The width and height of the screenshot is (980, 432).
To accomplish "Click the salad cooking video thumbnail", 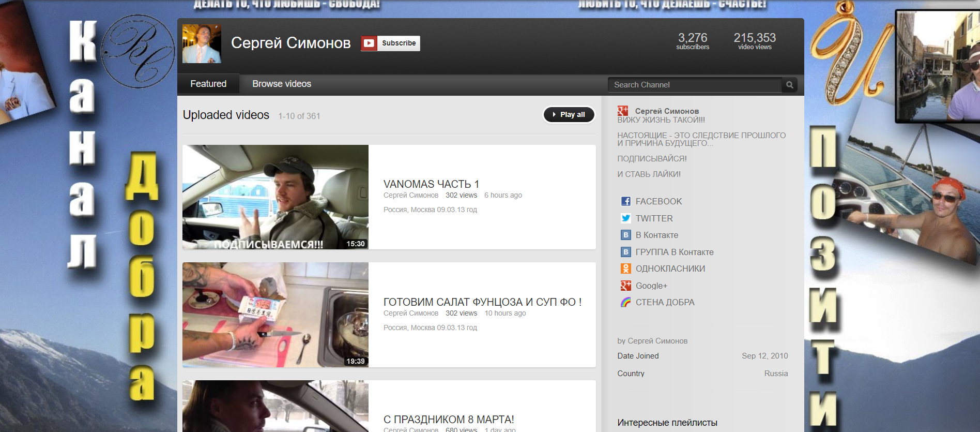I will tap(275, 315).
